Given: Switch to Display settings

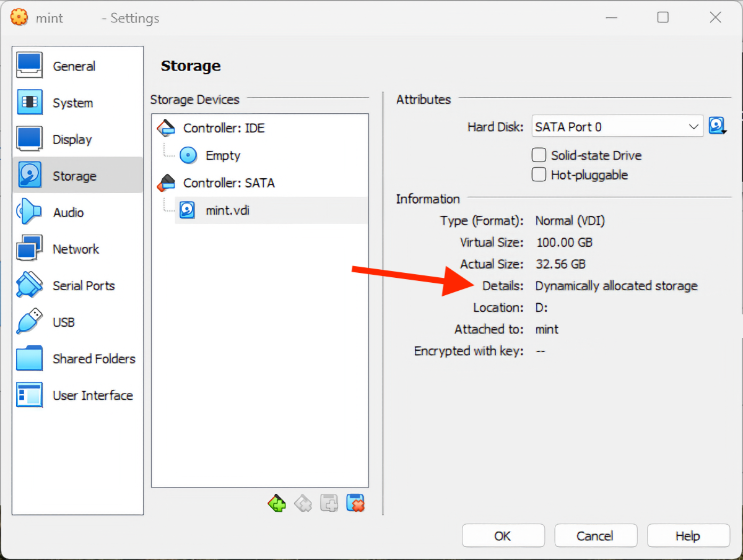Looking at the screenshot, I should pyautogui.click(x=78, y=139).
